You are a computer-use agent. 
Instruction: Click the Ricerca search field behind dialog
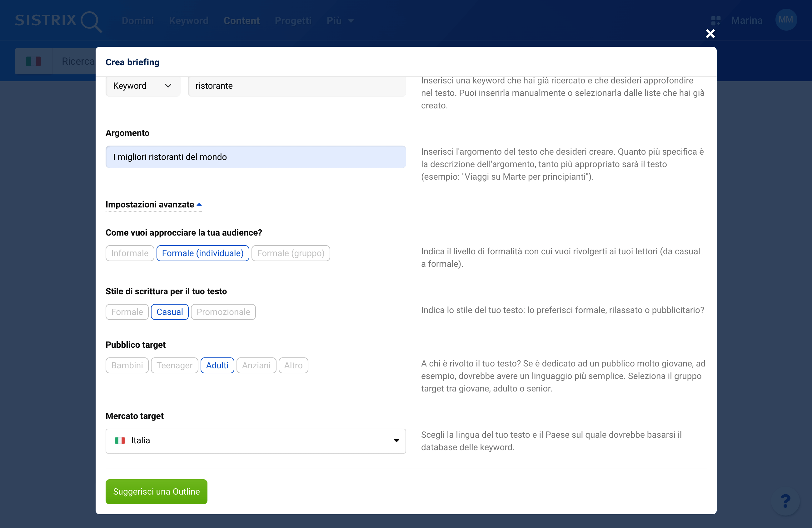(74, 62)
